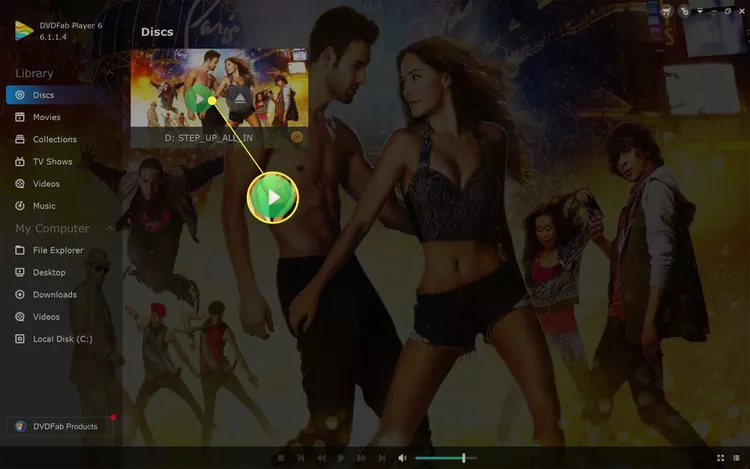Fast forward using the bottom bar button
The height and width of the screenshot is (469, 750).
click(x=361, y=458)
